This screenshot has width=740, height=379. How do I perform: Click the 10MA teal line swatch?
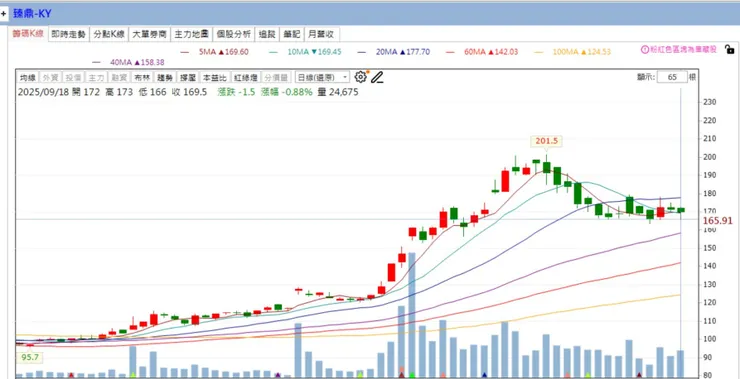pos(273,52)
